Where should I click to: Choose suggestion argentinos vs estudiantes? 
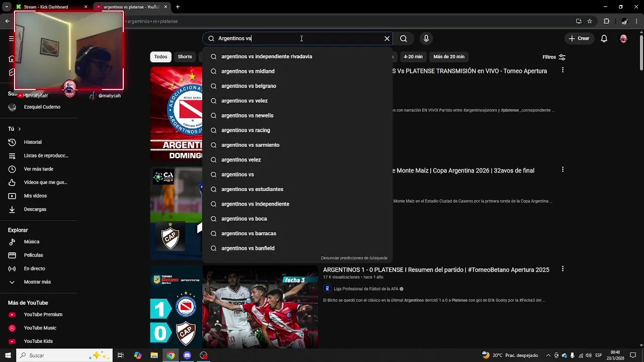[297, 189]
